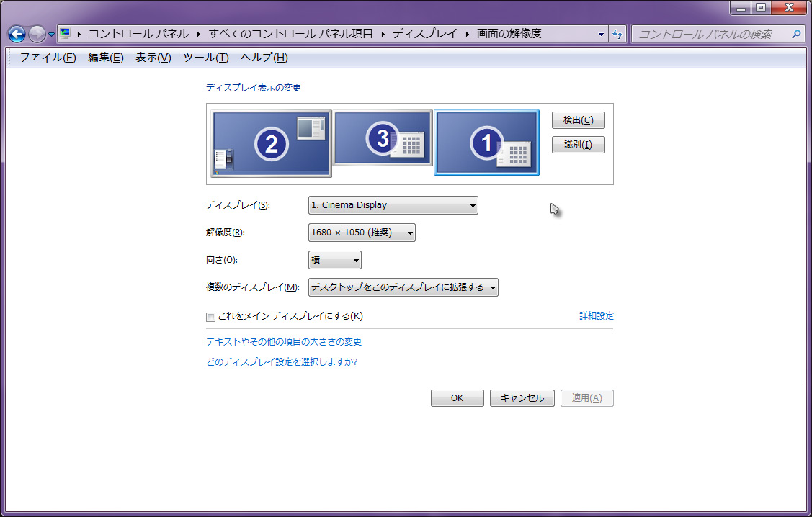Open the 詳細設定 advanced settings link

pos(597,316)
